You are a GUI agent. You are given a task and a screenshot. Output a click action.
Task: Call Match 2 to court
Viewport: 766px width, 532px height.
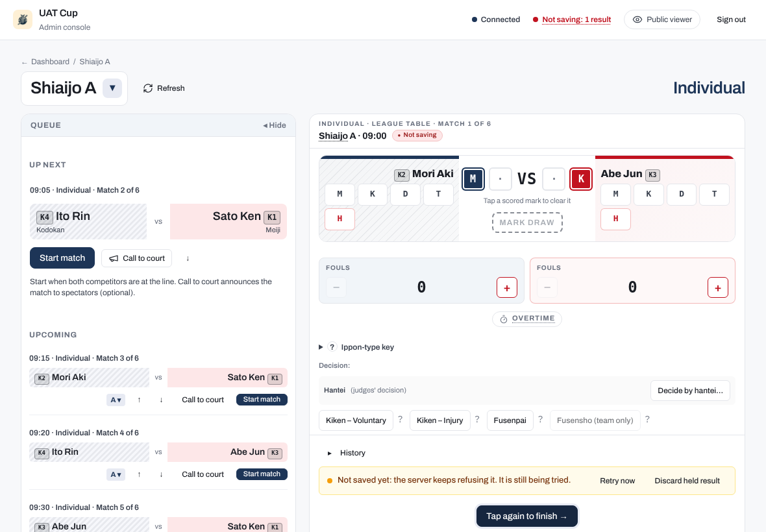137,258
